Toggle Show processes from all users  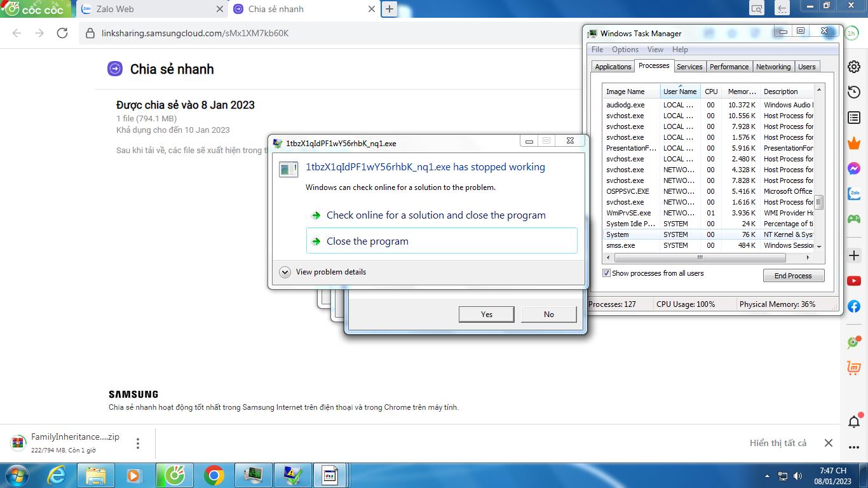(x=607, y=273)
